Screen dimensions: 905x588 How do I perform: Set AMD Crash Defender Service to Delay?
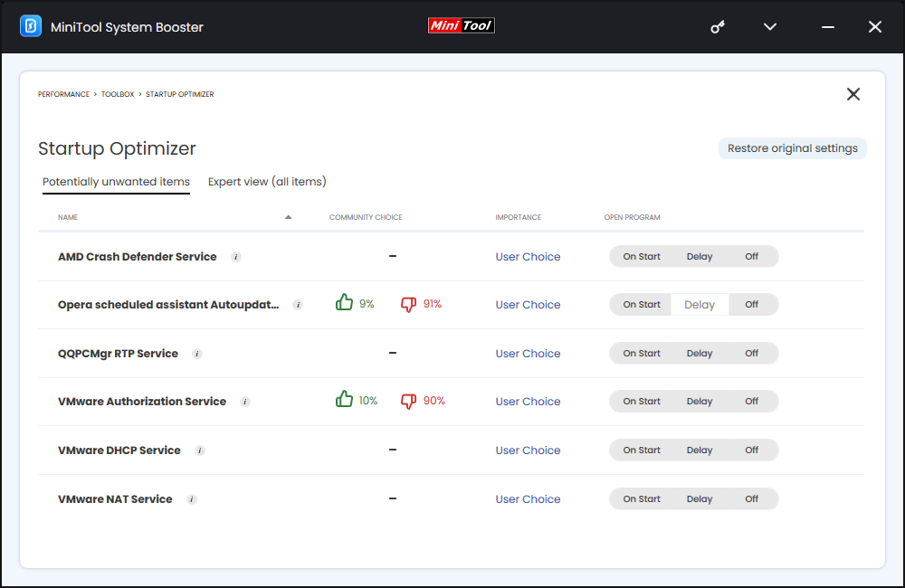700,256
